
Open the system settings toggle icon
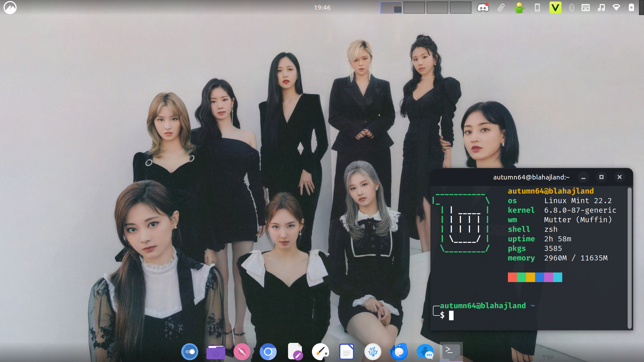pyautogui.click(x=190, y=352)
